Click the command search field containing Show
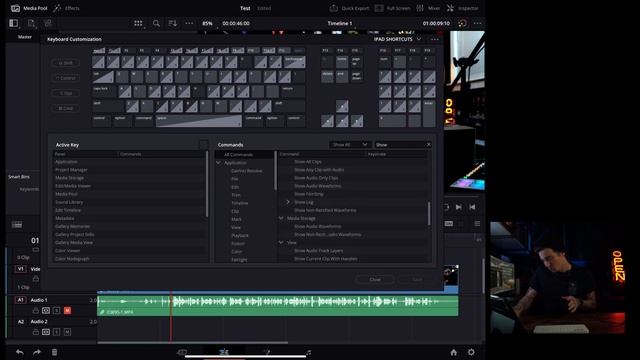The image size is (640, 360). [400, 144]
